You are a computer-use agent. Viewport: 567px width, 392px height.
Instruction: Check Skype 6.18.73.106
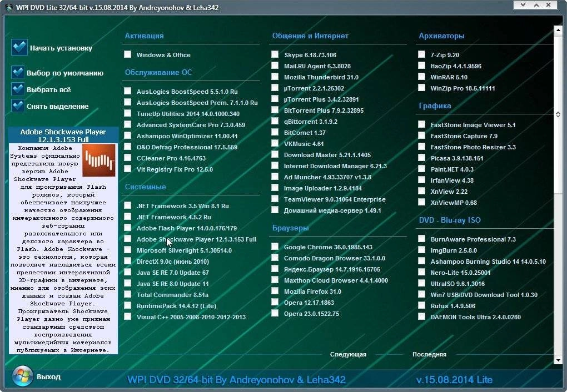coord(275,54)
